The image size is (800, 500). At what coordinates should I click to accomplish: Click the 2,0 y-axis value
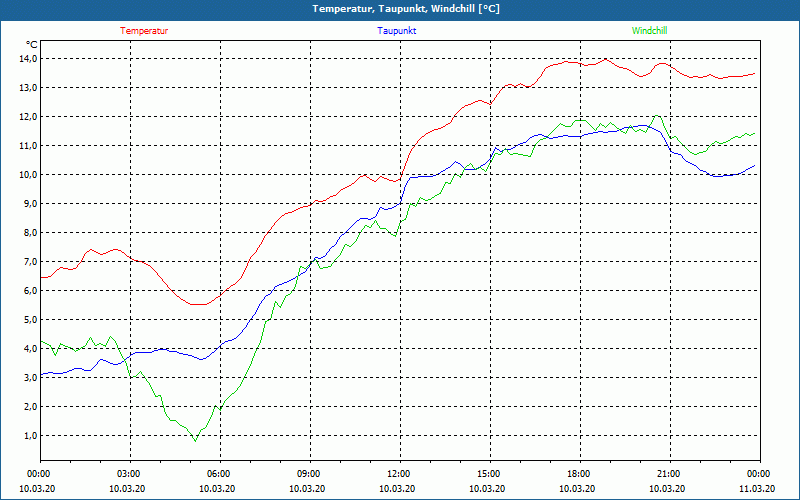(x=31, y=407)
